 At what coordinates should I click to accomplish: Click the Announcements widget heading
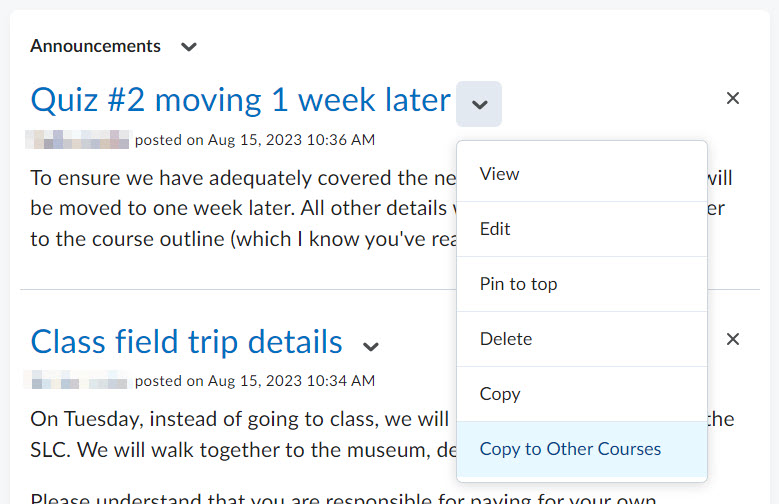coord(95,46)
